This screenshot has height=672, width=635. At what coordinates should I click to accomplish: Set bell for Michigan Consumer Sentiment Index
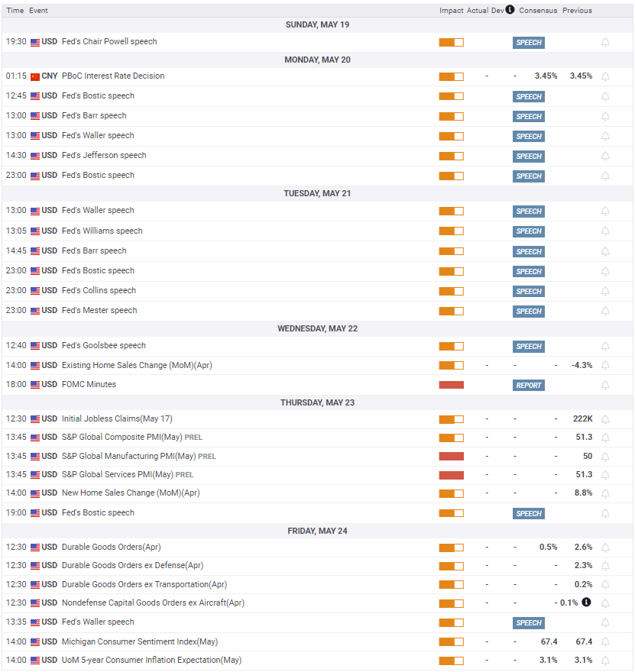[x=605, y=642]
